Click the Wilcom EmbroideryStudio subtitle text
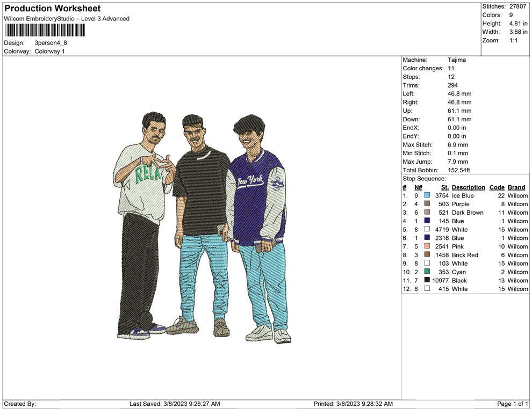532x409 pixels. pos(67,19)
